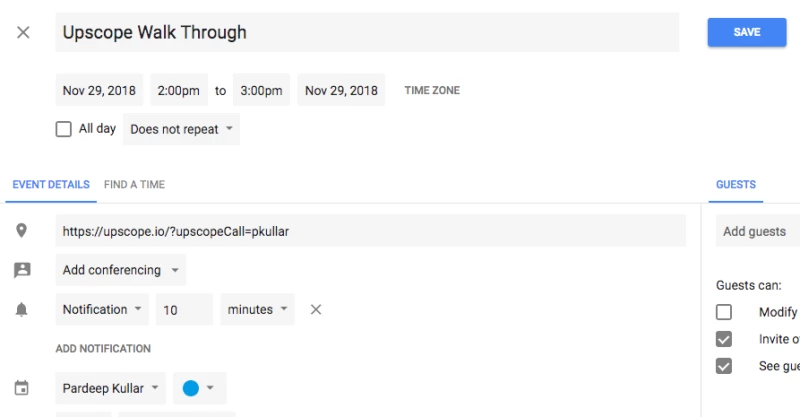Enable the All day checkbox
The width and height of the screenshot is (800, 417).
[x=64, y=129]
